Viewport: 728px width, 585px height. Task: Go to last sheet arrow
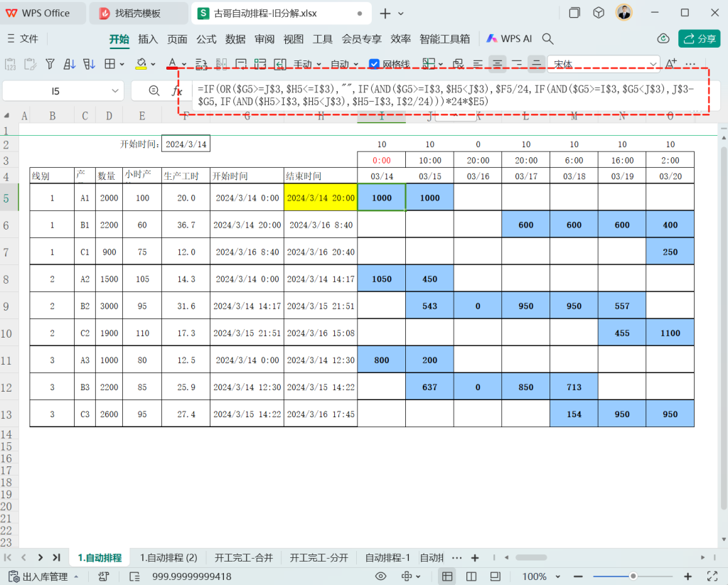(57, 557)
